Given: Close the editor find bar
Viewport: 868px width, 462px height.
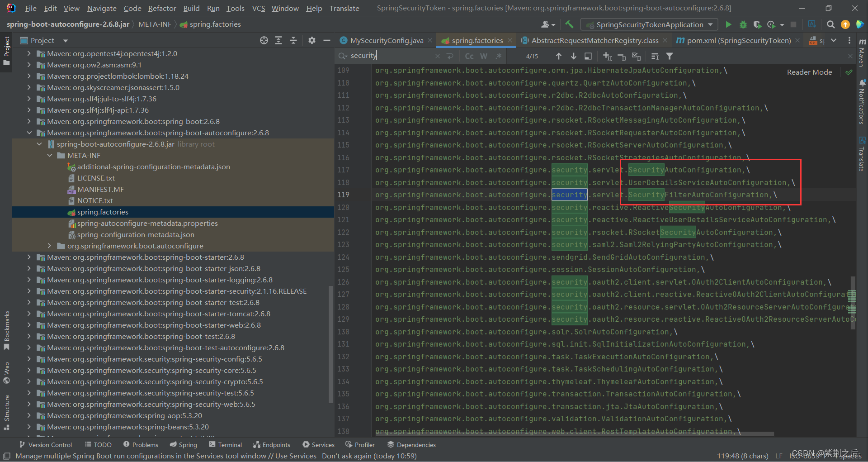Looking at the screenshot, I should coord(850,56).
